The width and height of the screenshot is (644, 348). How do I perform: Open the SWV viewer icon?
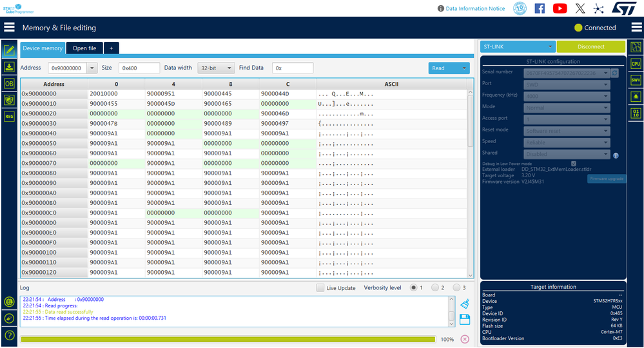(636, 80)
